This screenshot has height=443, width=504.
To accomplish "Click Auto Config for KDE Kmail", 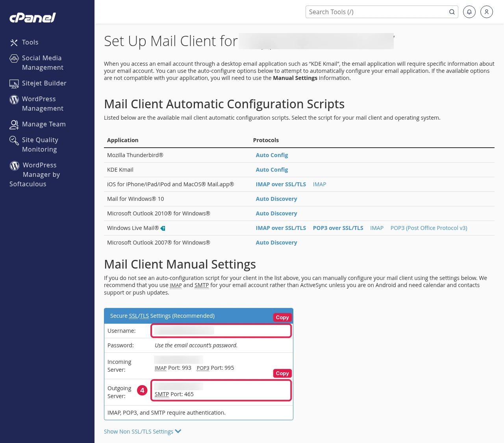I will (x=272, y=170).
